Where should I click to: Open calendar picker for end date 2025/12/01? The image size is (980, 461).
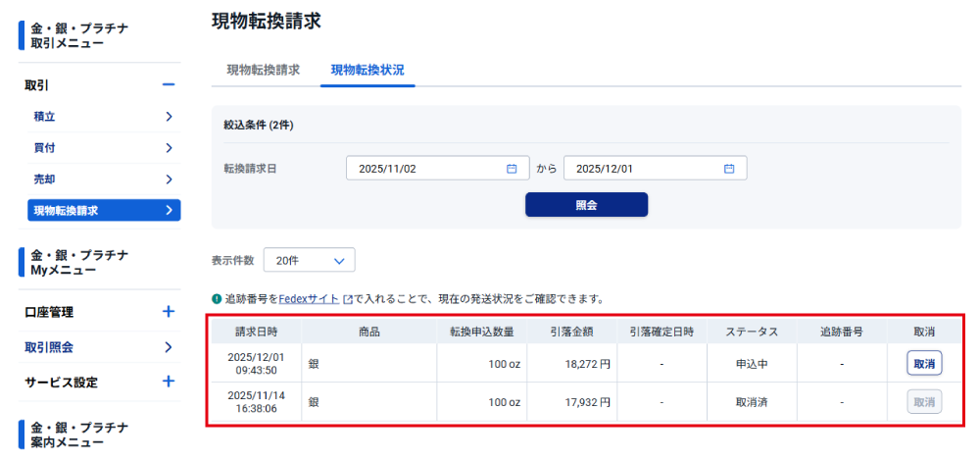point(728,169)
